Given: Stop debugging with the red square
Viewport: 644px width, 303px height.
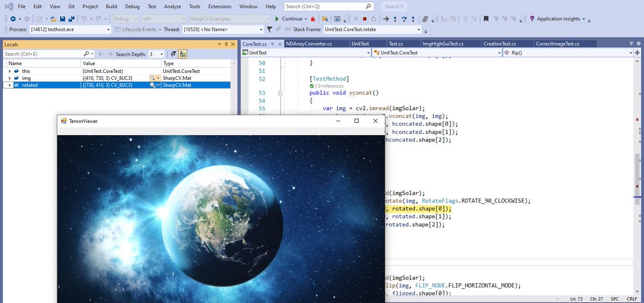Looking at the screenshot, I should (x=364, y=19).
